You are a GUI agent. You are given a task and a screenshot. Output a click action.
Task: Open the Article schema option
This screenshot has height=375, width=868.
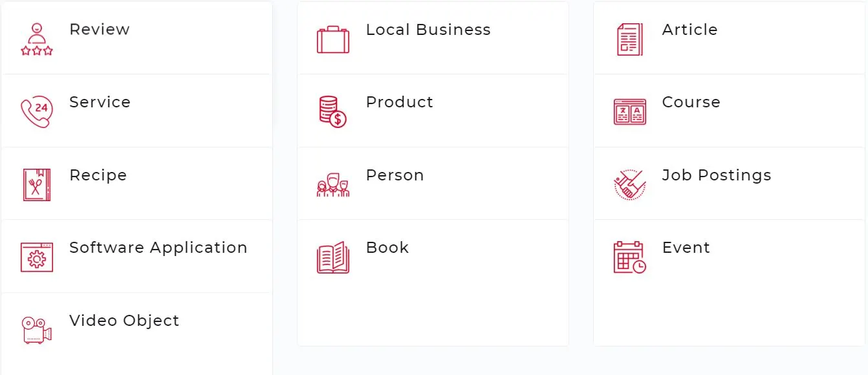tap(689, 29)
